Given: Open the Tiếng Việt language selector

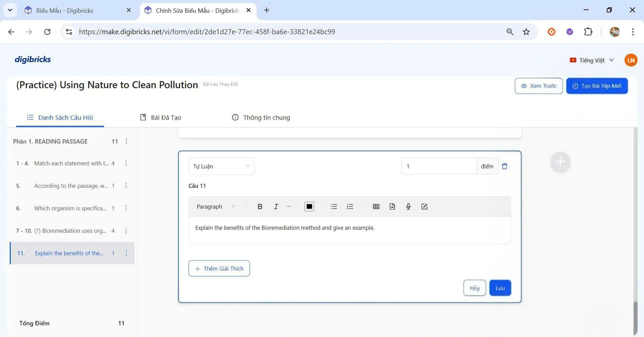Looking at the screenshot, I should click(x=592, y=60).
